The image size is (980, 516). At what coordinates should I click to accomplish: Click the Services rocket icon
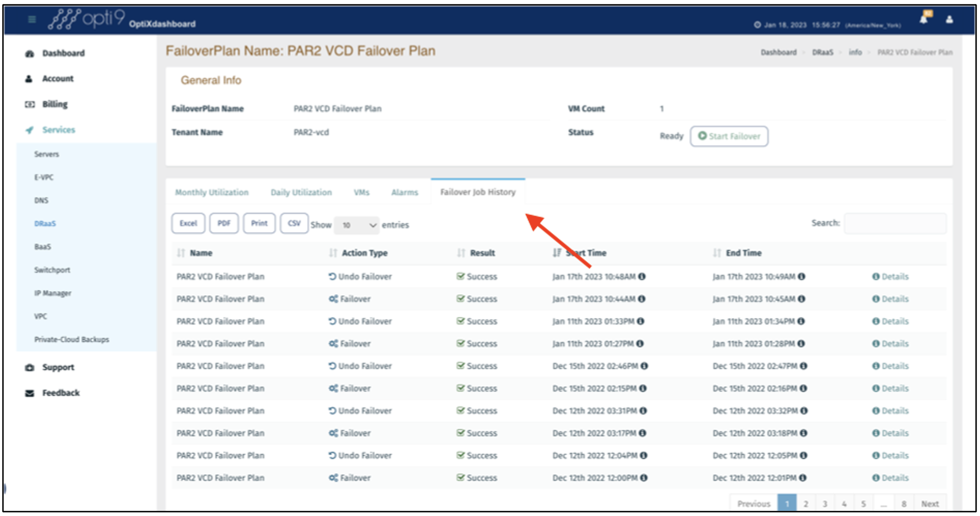[x=29, y=129]
